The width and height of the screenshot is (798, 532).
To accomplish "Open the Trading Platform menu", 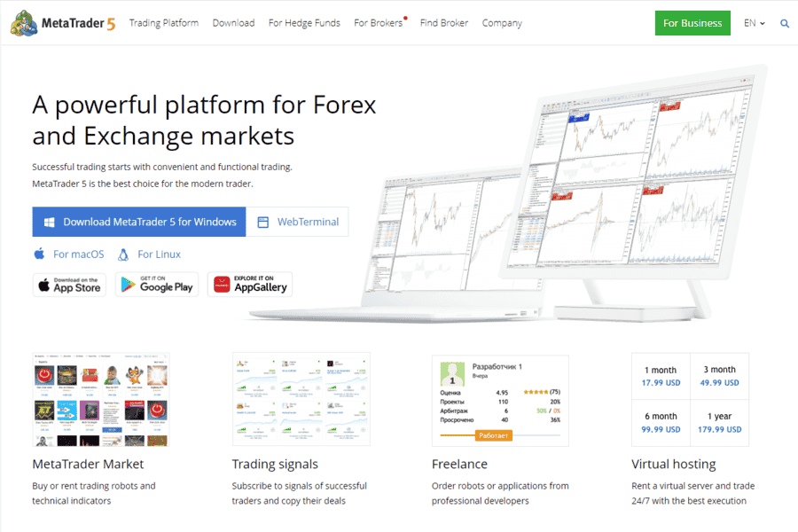I will pos(164,23).
